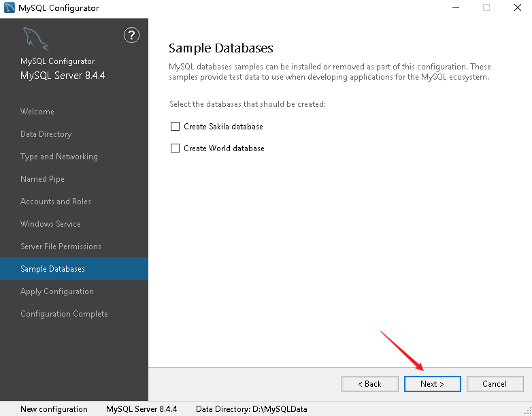
Task: Go to the Welcome step
Action: 37,112
